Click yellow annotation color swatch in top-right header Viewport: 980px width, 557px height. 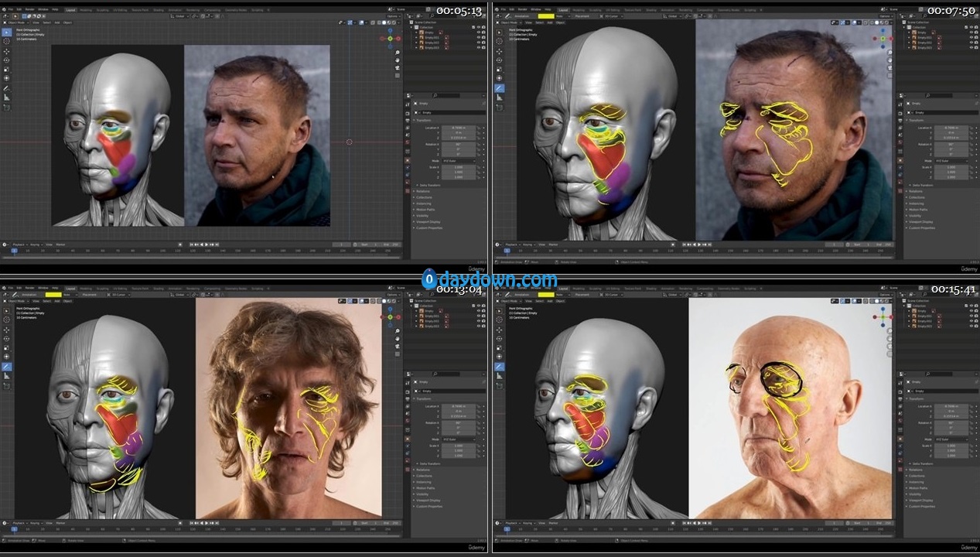click(546, 15)
